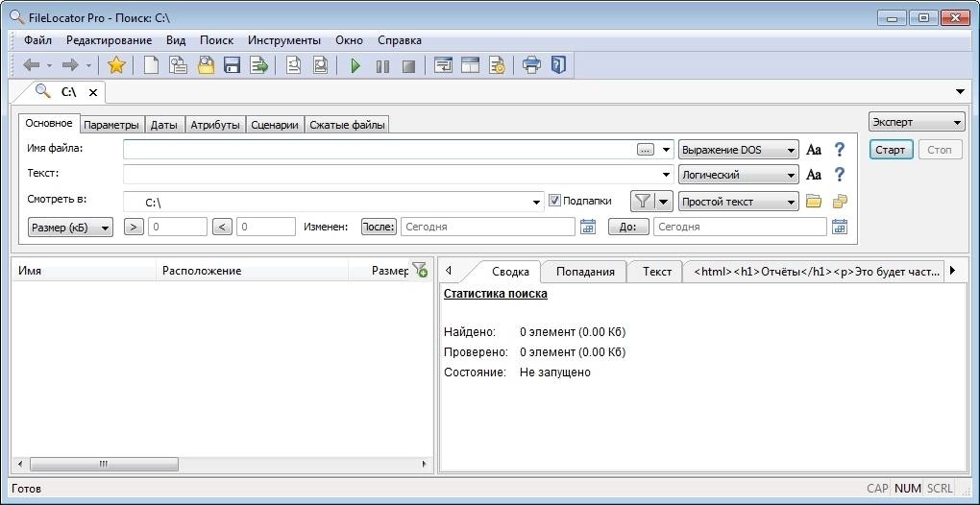Viewport: 980px width, 505px height.
Task: Toggle case sensitivity Aa for file name
Action: coord(813,151)
